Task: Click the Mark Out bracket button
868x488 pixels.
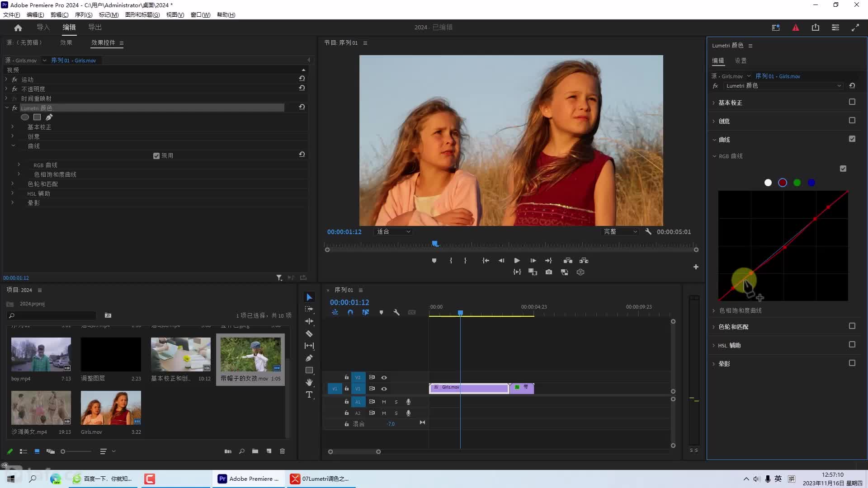Action: [x=465, y=261]
